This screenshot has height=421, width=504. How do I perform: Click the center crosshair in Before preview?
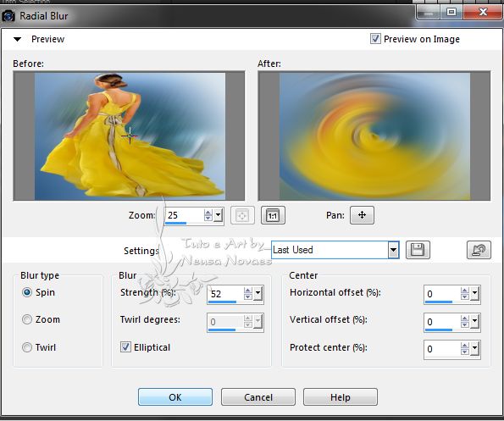(x=130, y=136)
